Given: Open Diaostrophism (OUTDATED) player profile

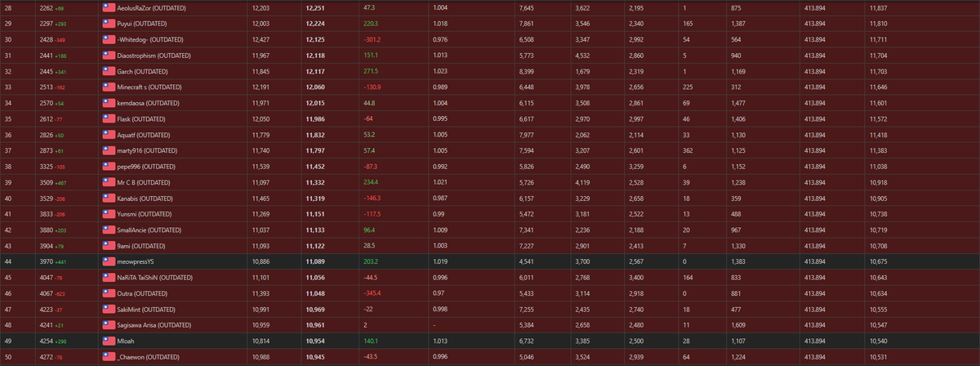Looking at the screenshot, I should (x=154, y=56).
